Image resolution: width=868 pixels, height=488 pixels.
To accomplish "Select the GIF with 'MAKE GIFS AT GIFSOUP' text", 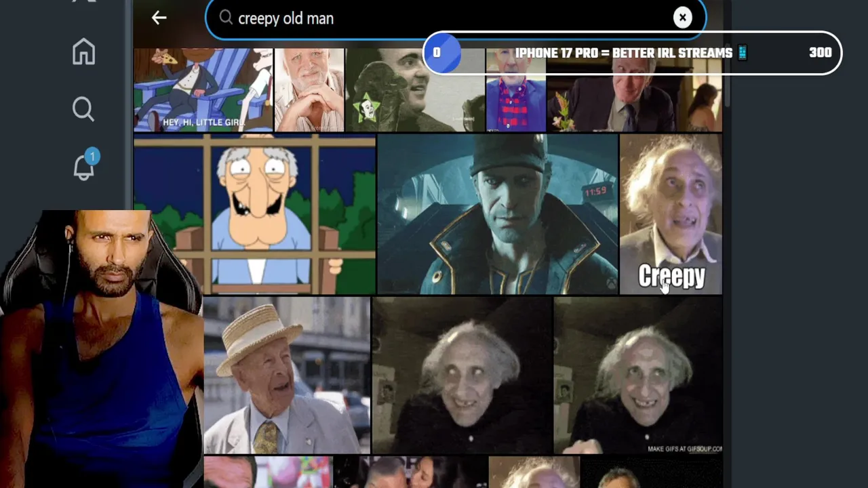I will coord(638,375).
